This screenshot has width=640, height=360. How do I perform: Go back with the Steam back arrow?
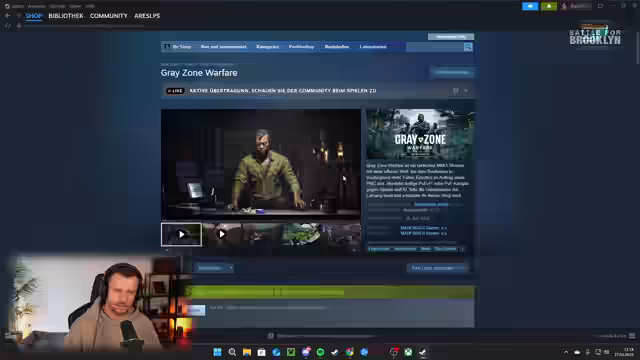tap(7, 16)
